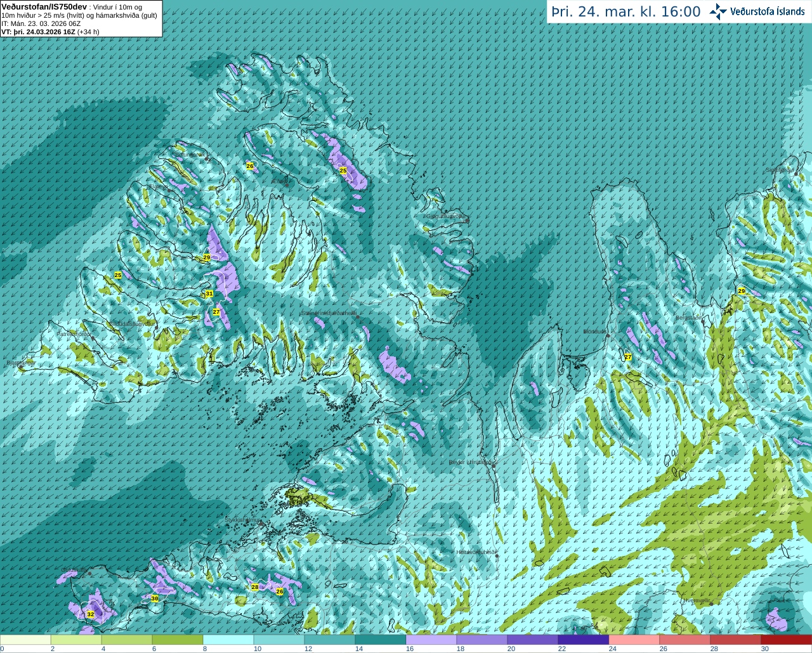Pick the lavender 16–18 legend color
Screen dimensions: 812x653
[x=431, y=640]
